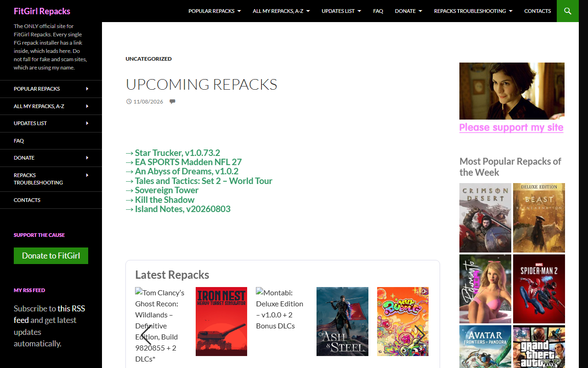
Task: Open the Uncategorized category link
Action: [x=149, y=59]
